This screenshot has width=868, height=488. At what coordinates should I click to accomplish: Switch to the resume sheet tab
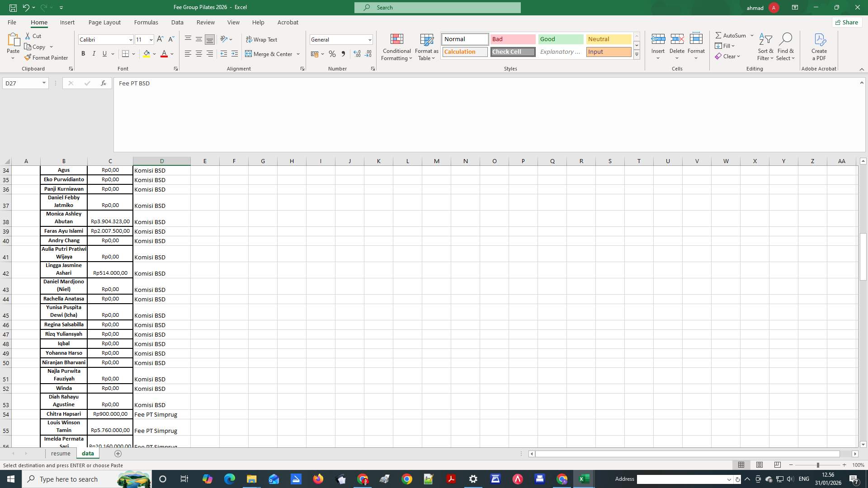61,453
